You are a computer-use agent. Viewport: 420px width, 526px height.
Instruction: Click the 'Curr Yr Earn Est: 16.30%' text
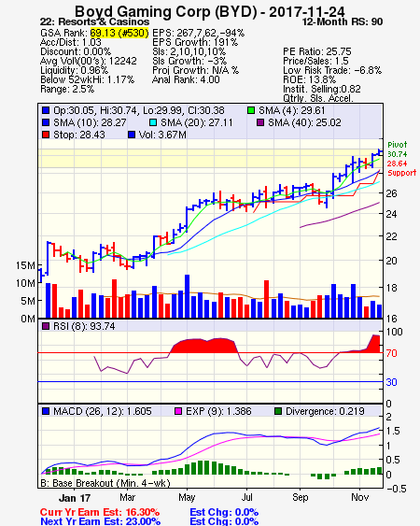click(100, 513)
